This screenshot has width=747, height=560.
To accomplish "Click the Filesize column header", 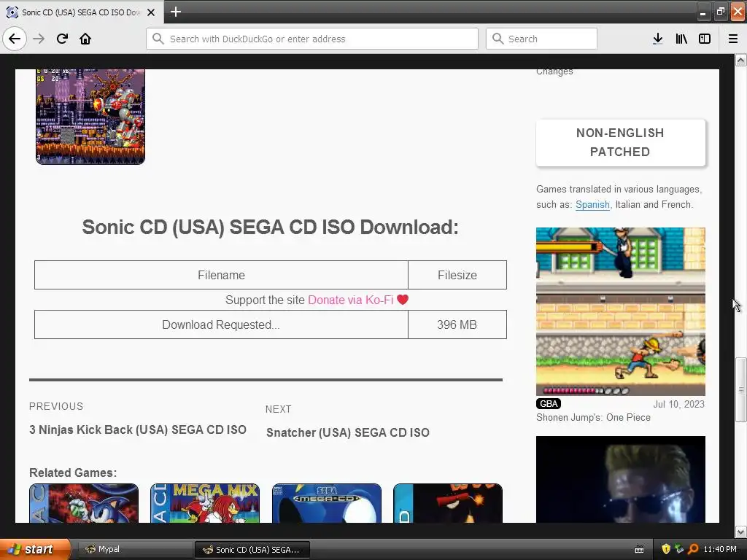I will point(457,275).
